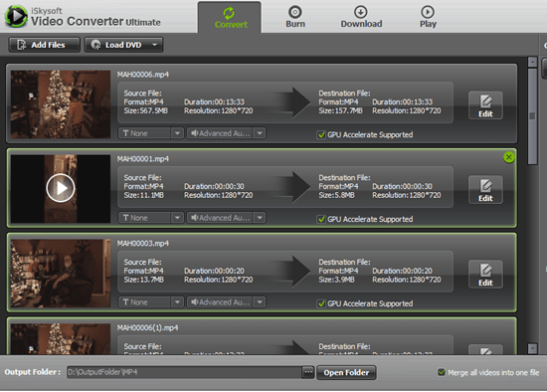This screenshot has width=547, height=392.
Task: Click the Convert tab refresh icon
Action: tap(229, 13)
